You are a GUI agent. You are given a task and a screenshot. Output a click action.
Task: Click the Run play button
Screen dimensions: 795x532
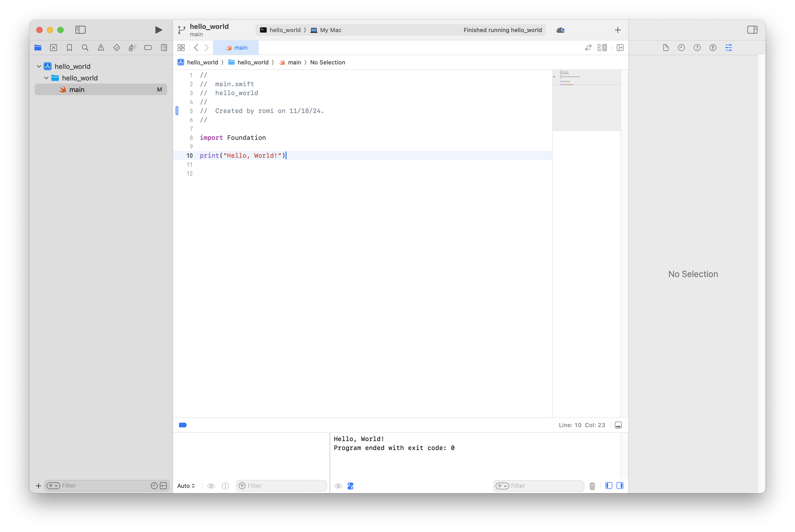[x=158, y=30]
